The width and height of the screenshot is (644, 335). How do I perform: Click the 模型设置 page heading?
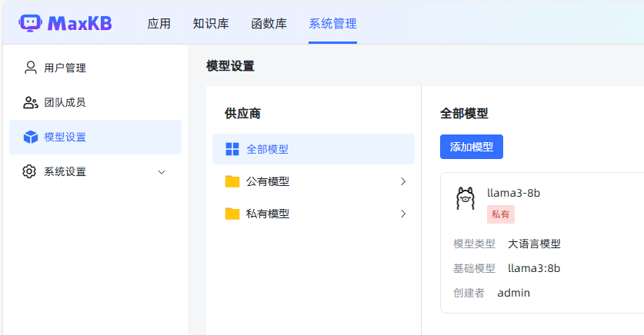(230, 66)
